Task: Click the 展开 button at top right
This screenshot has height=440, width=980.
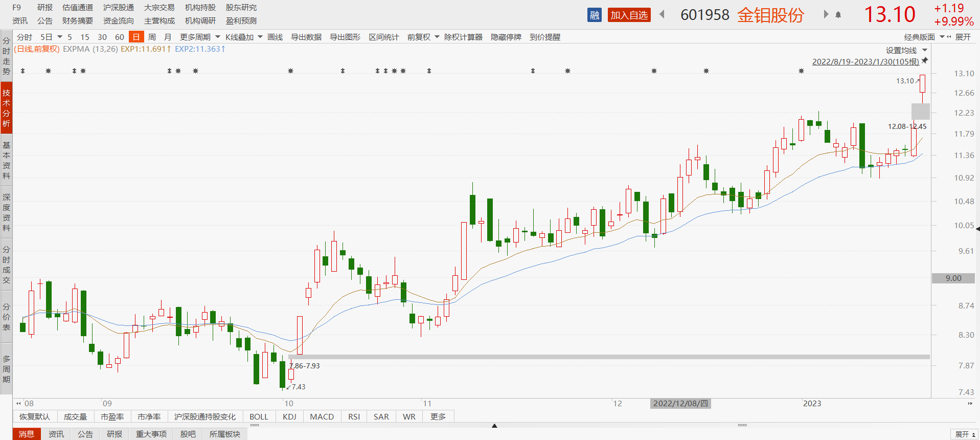Action: point(963,37)
